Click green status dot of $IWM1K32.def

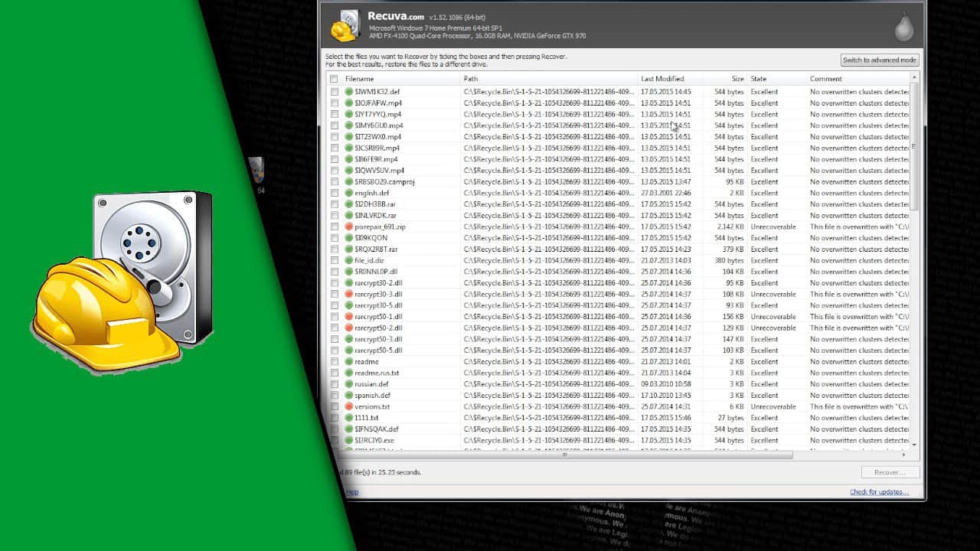pos(349,92)
